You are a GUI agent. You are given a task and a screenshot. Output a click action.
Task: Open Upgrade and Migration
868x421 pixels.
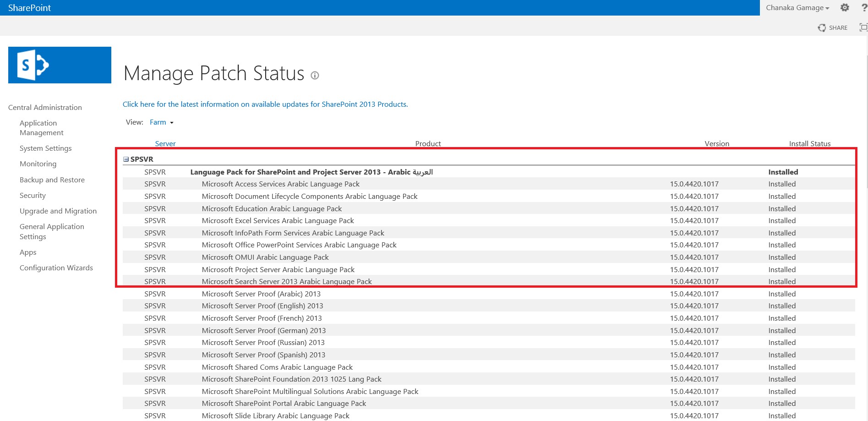click(58, 211)
